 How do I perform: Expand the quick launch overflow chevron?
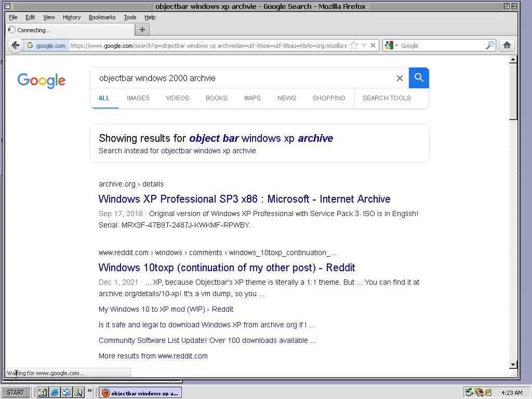pos(89,391)
